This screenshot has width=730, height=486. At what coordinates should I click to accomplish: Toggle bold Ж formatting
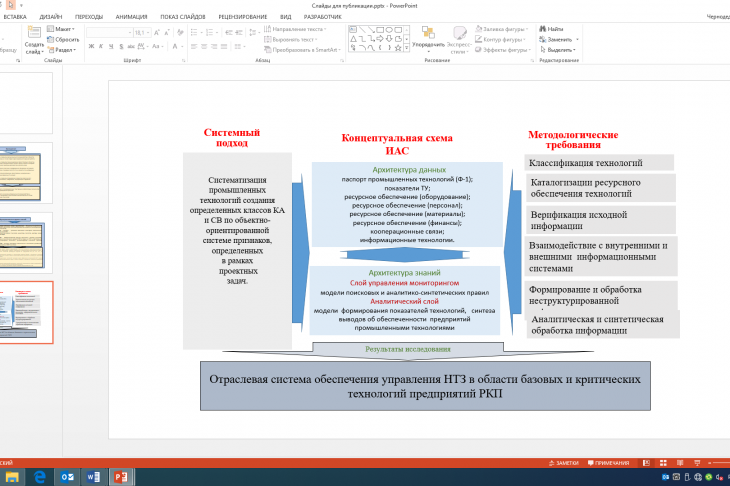click(91, 46)
